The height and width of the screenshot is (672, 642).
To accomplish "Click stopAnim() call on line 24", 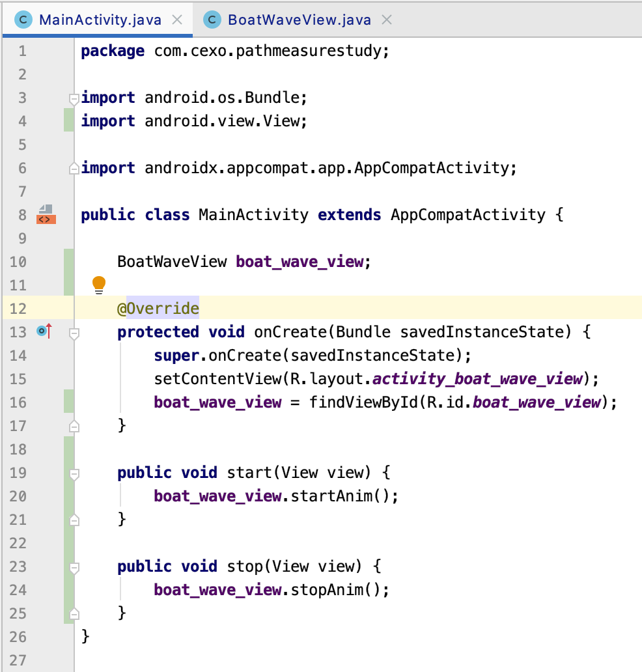I will pos(335,590).
